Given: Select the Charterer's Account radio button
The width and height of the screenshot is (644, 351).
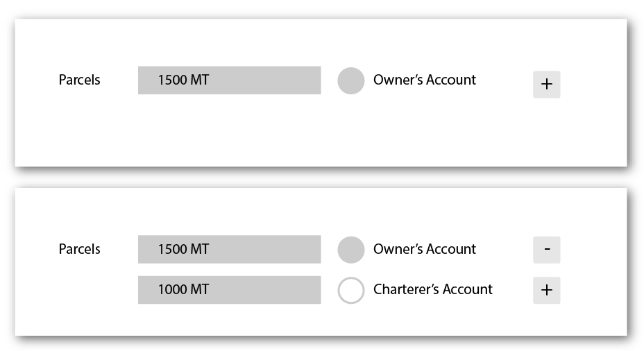Looking at the screenshot, I should [x=351, y=290].
